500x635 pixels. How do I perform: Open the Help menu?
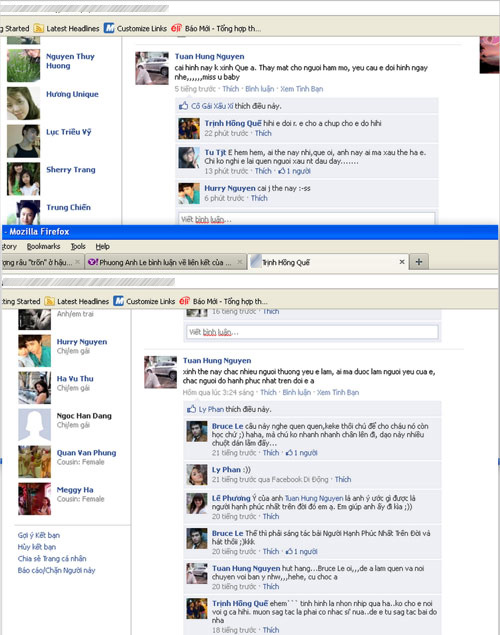103,246
